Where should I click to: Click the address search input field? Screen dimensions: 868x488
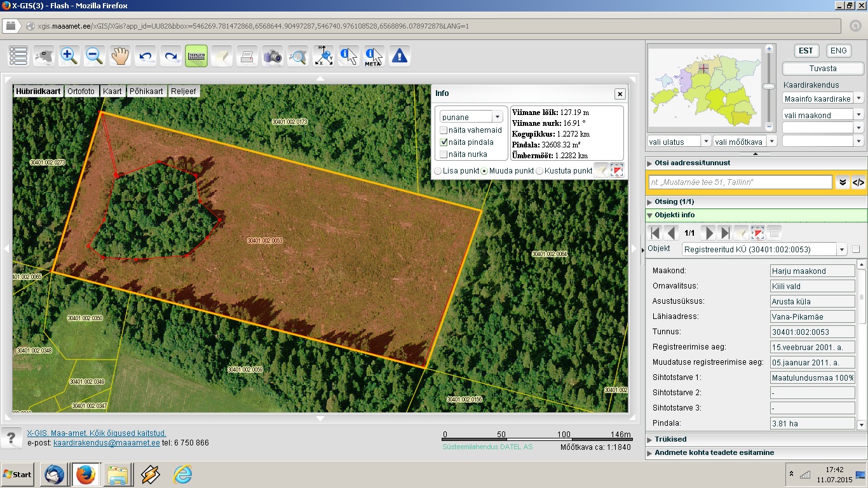740,182
